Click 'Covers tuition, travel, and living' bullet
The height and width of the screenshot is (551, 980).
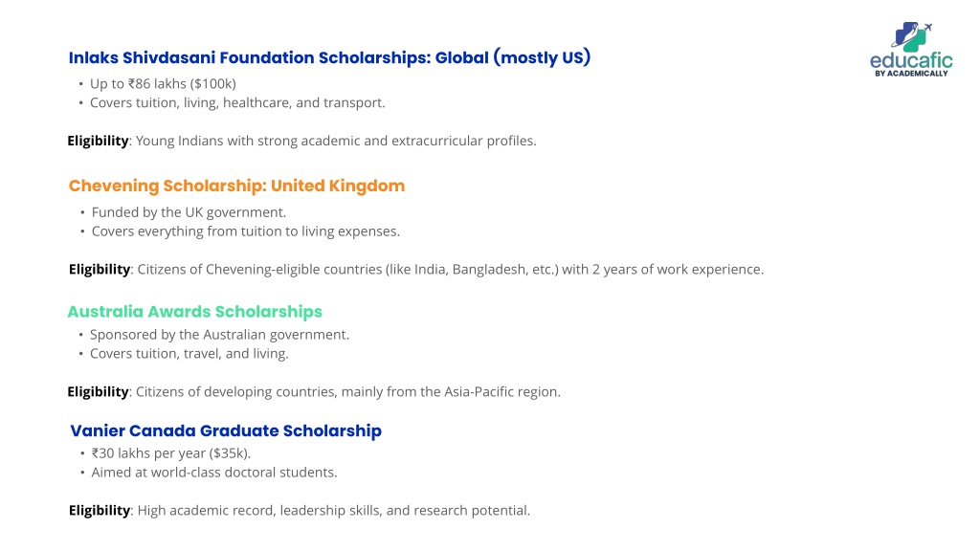click(x=189, y=354)
